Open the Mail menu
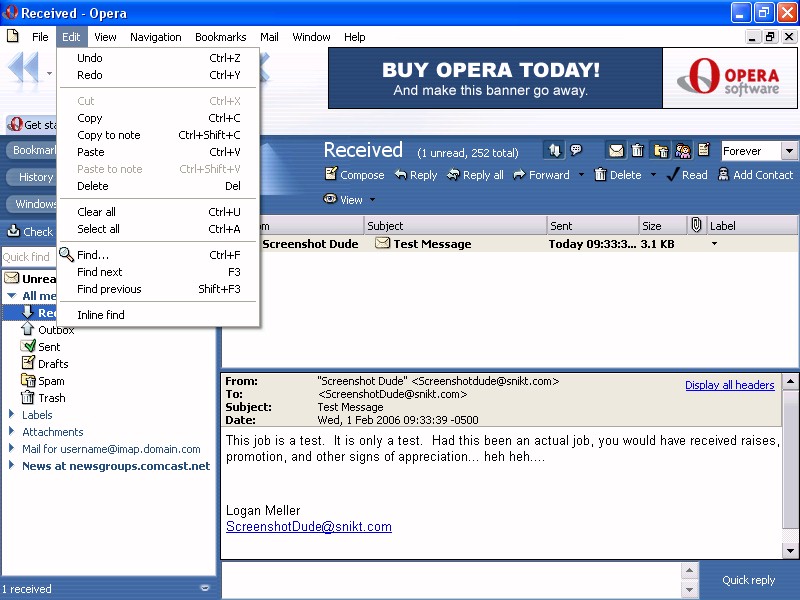This screenshot has width=800, height=600. click(269, 37)
